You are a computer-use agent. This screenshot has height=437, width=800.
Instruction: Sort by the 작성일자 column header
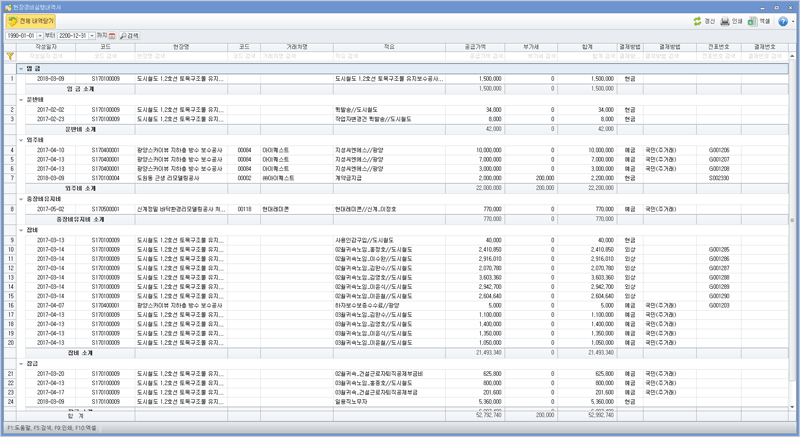(x=50, y=47)
